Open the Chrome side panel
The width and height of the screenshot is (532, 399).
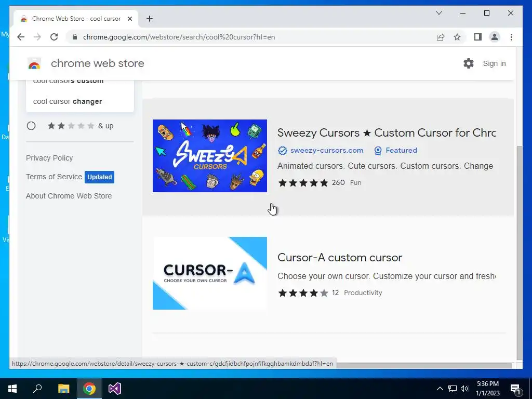pos(478,37)
